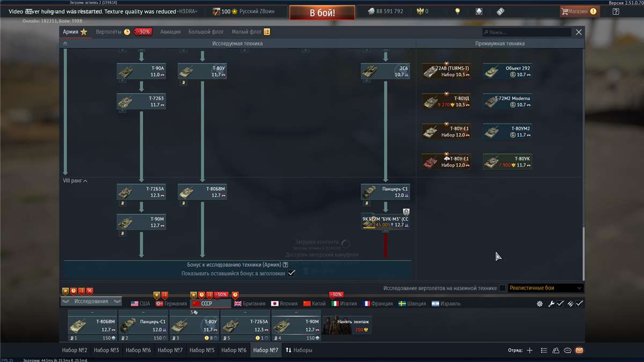The height and width of the screenshot is (362, 644).
Task: Click the Поиск search field
Action: [x=526, y=33]
